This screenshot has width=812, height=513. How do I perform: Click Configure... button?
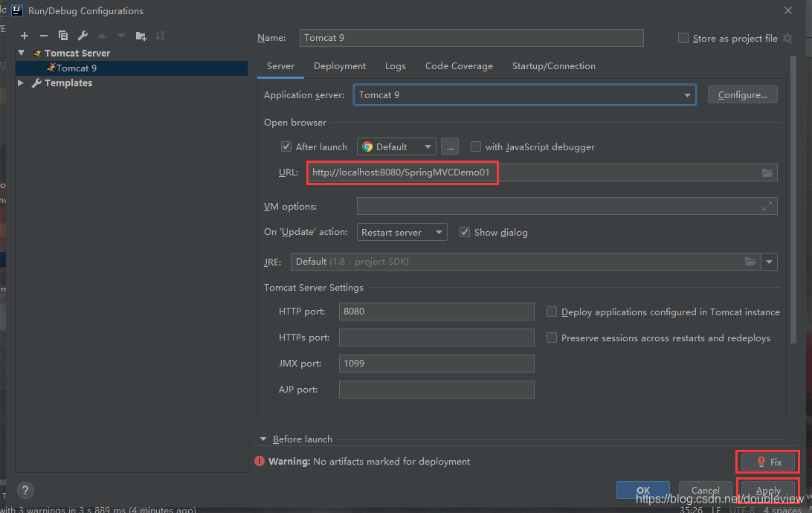click(742, 94)
